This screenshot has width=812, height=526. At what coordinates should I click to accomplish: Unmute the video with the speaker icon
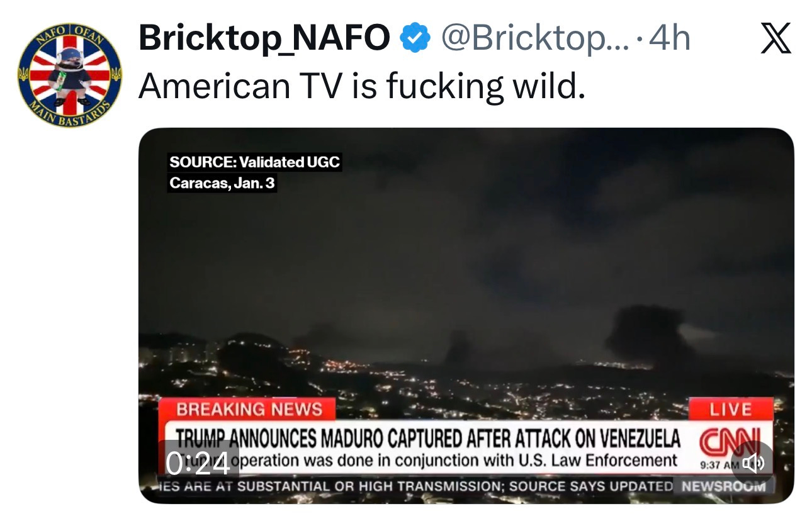752,463
